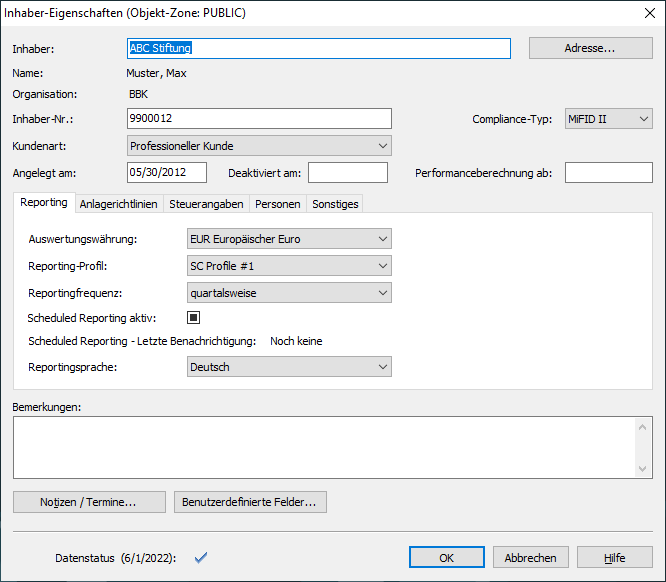Click the blue Datenstatus checkmark icon

pos(200,558)
